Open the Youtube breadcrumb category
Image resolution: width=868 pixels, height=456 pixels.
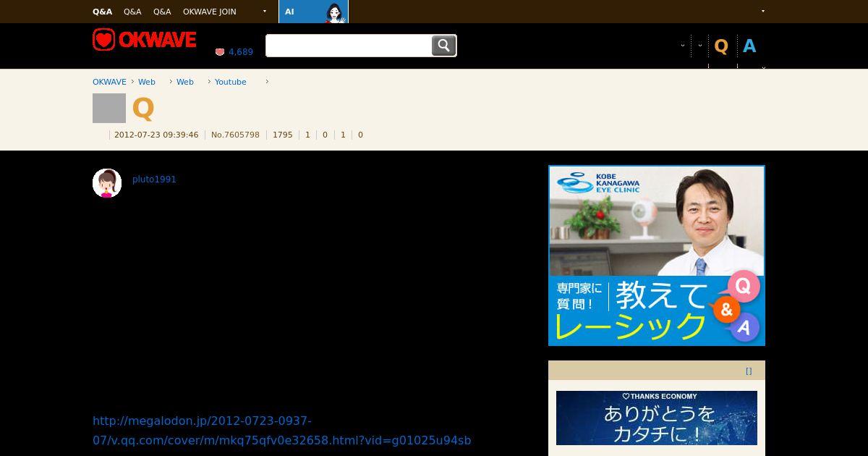[231, 82]
